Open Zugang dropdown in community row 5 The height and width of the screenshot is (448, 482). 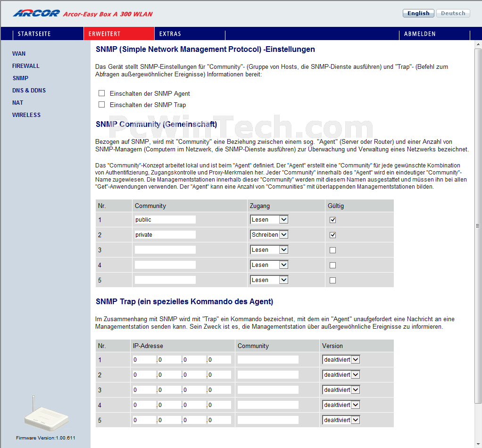tap(269, 280)
